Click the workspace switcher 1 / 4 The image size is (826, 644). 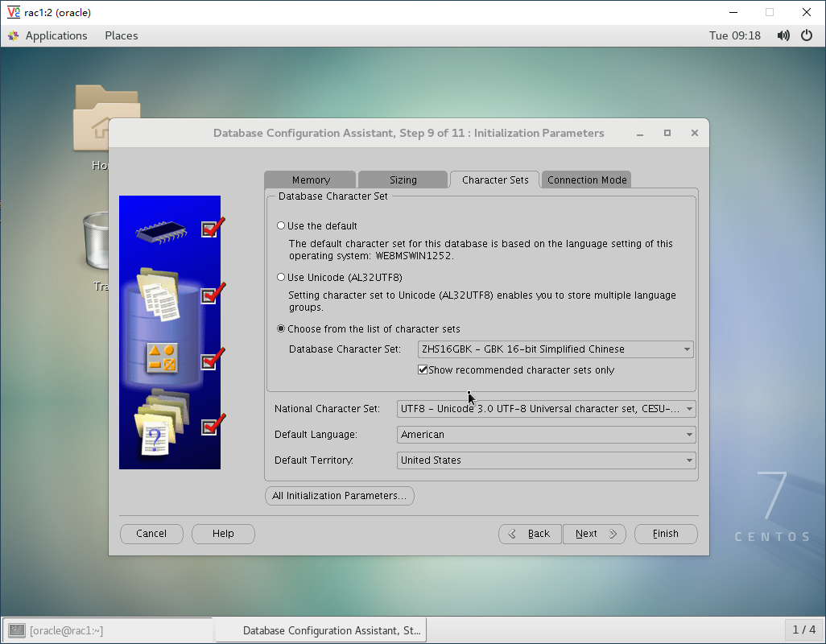point(804,630)
